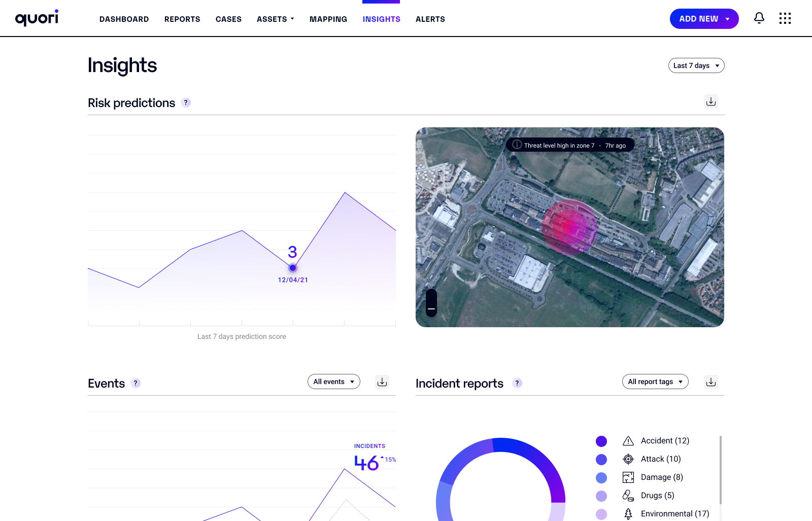Expand the Assets menu

click(276, 19)
